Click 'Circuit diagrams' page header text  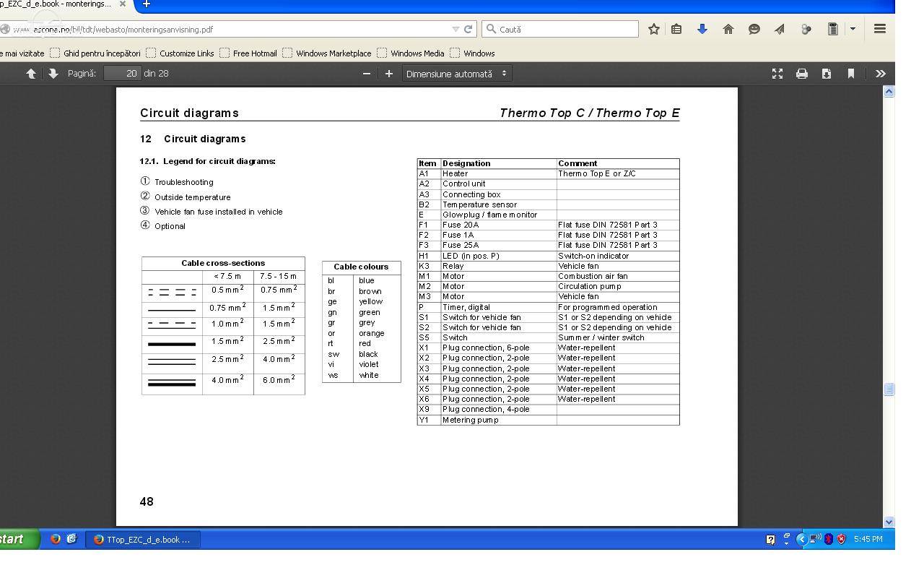[189, 113]
